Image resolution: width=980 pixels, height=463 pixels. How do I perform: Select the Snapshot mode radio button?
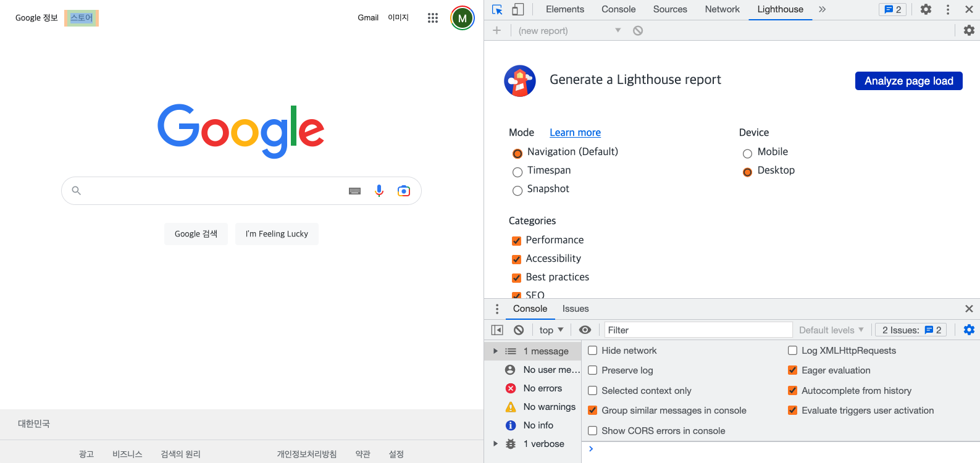517,191
